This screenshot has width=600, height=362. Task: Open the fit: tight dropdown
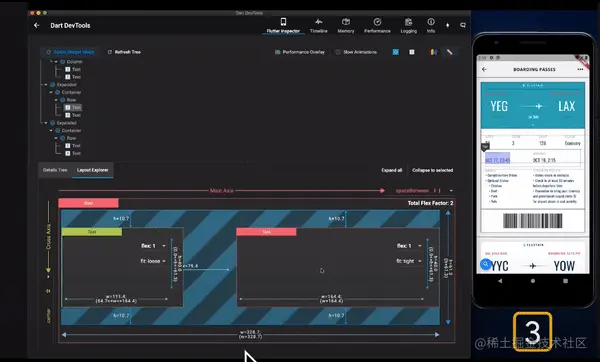click(x=409, y=261)
